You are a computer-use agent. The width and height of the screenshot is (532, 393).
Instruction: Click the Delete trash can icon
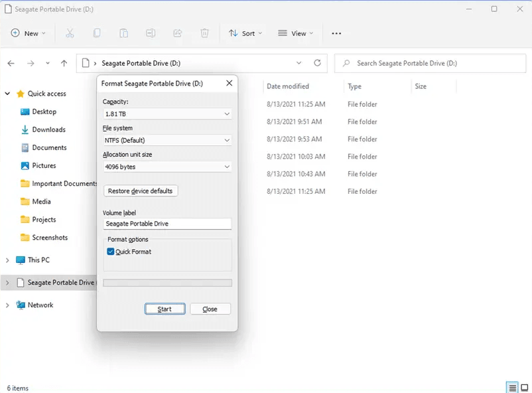[205, 33]
